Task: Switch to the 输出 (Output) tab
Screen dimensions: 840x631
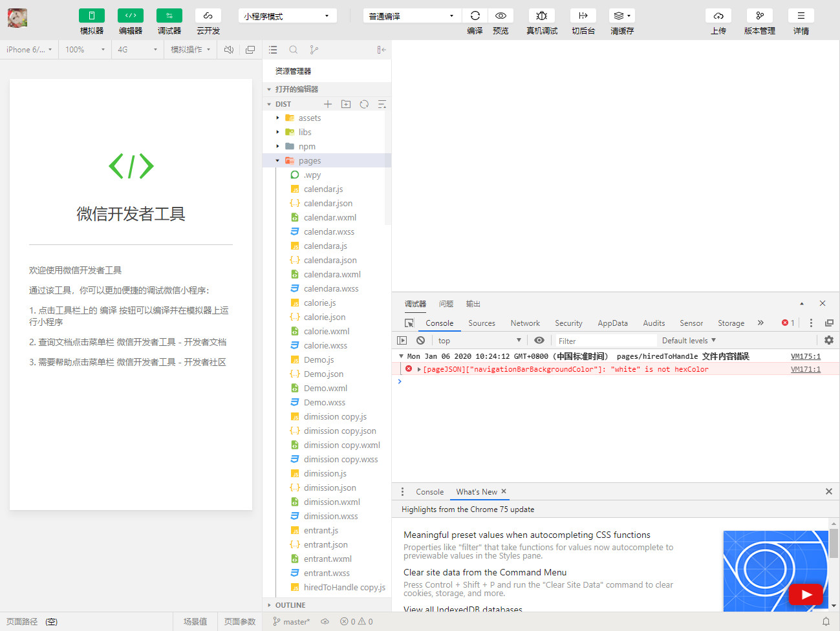Action: pos(473,304)
